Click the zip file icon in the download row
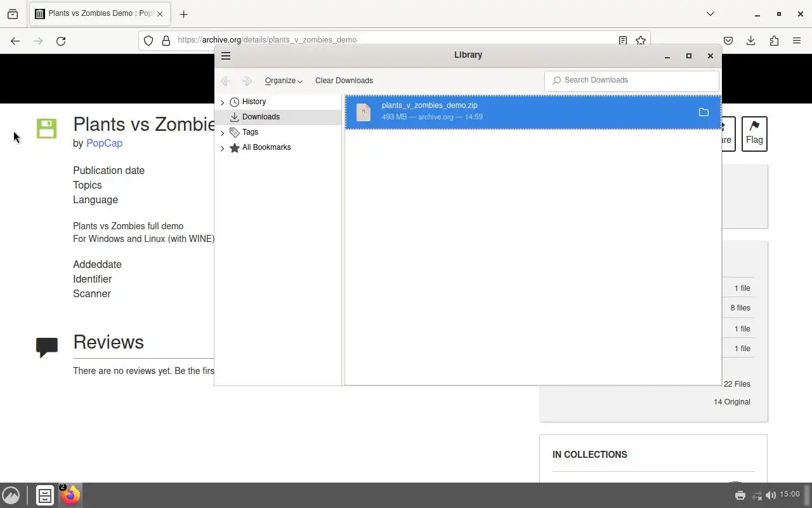Image resolution: width=812 pixels, height=508 pixels. (363, 112)
